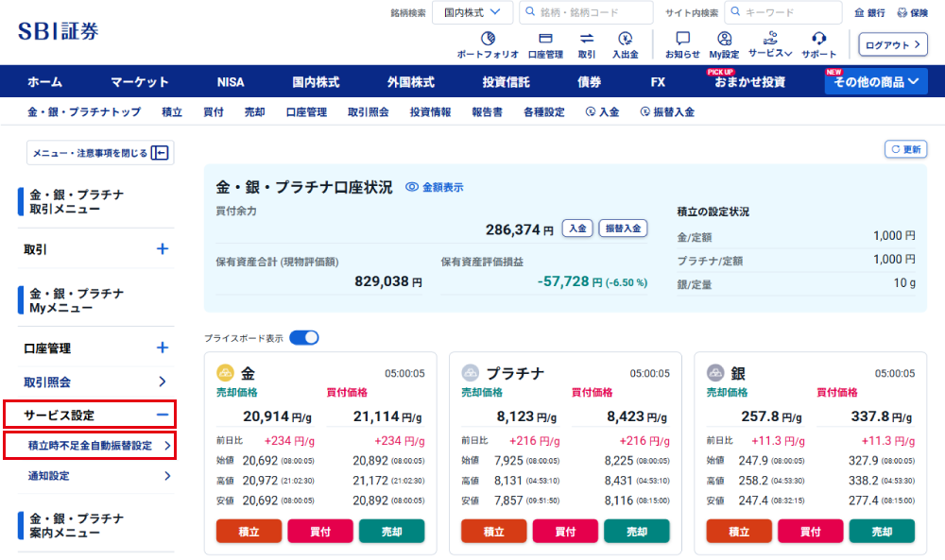The height and width of the screenshot is (560, 945).
Task: Open the ポートフォリオ portfolio icon
Action: [488, 40]
